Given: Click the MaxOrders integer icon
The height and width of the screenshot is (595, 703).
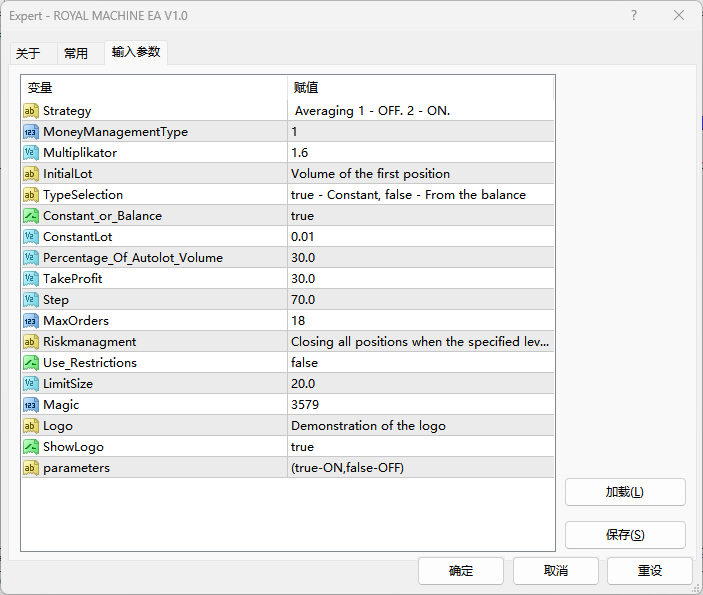Looking at the screenshot, I should click(31, 321).
